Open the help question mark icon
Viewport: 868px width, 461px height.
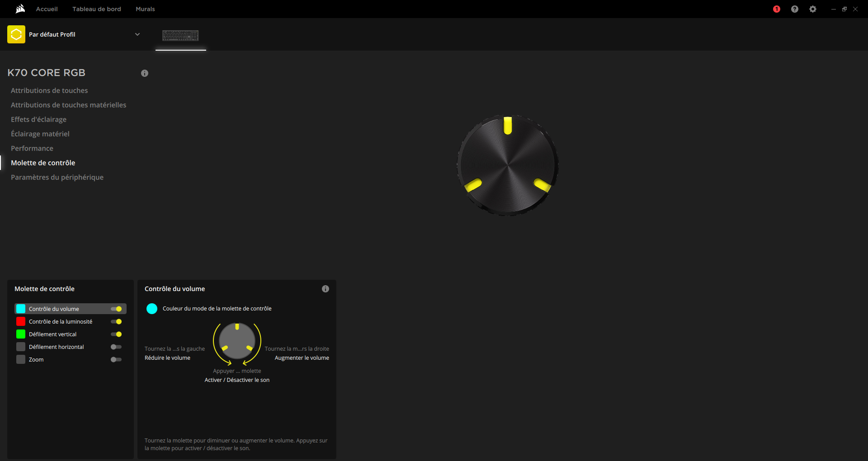click(795, 9)
